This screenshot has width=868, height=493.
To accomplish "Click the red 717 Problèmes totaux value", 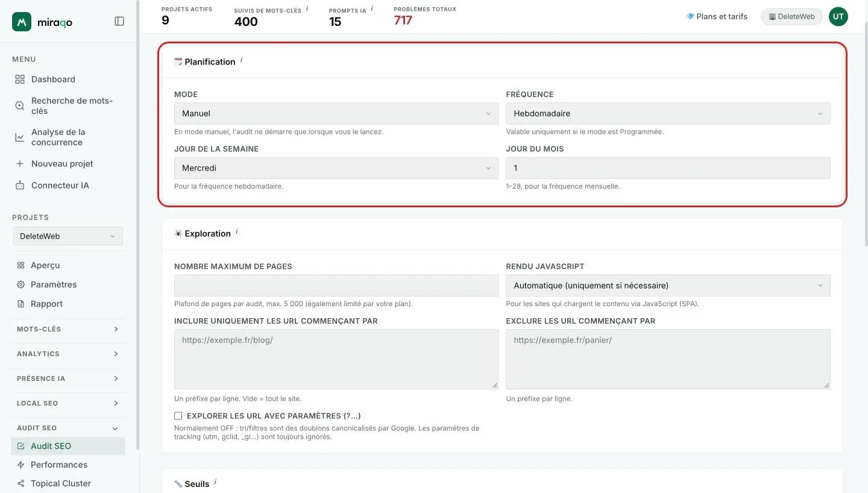I will pos(403,20).
